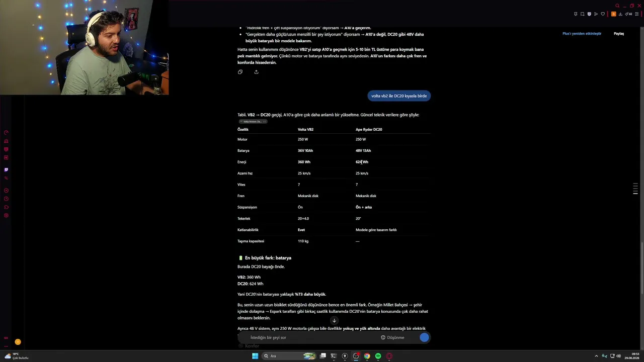The image size is (644, 362).
Task: Select the '48V 13Ah' battery cell
Action: pyautogui.click(x=363, y=151)
